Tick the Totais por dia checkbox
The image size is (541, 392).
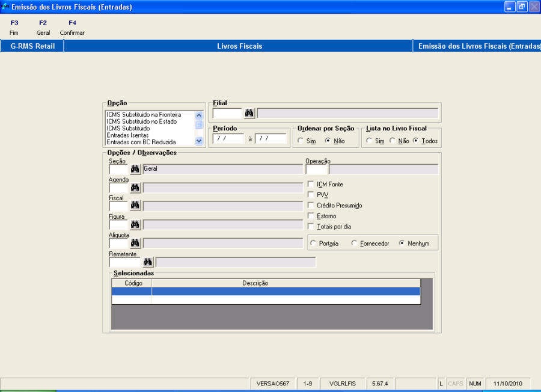(311, 227)
